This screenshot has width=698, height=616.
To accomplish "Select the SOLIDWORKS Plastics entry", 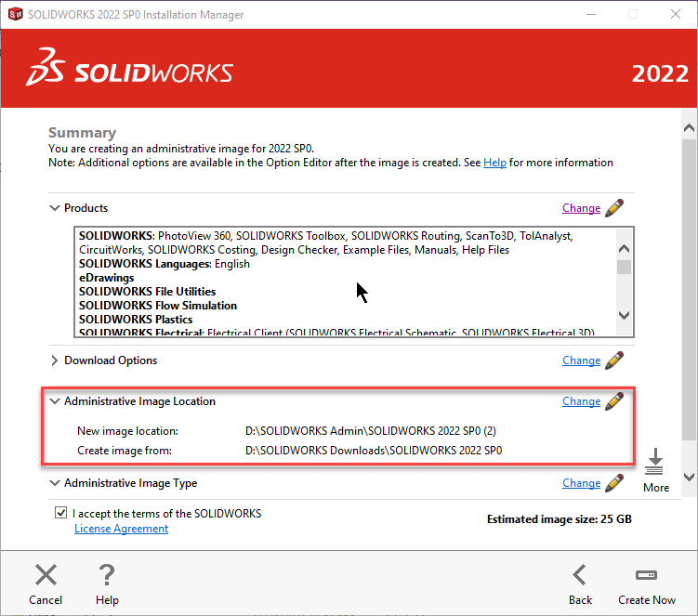I will [136, 319].
